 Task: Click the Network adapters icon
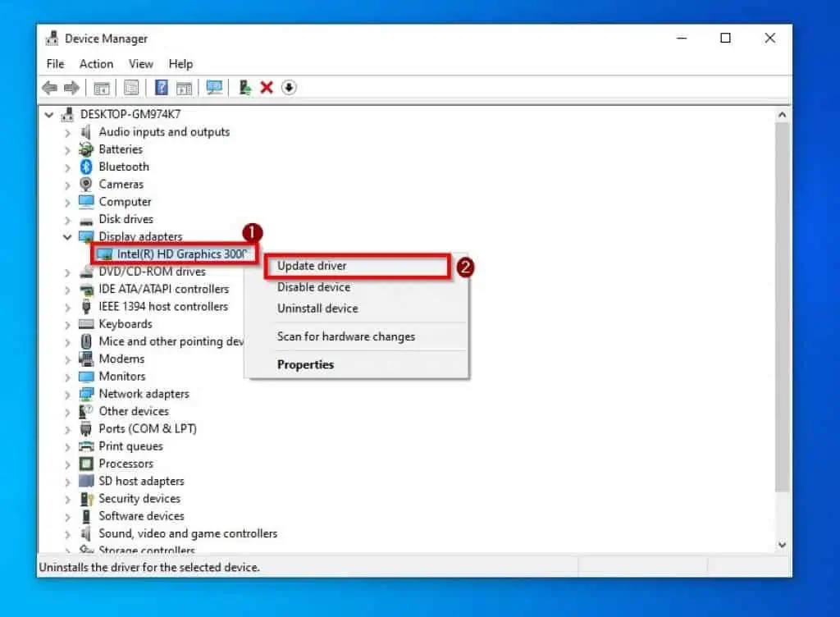pos(86,394)
